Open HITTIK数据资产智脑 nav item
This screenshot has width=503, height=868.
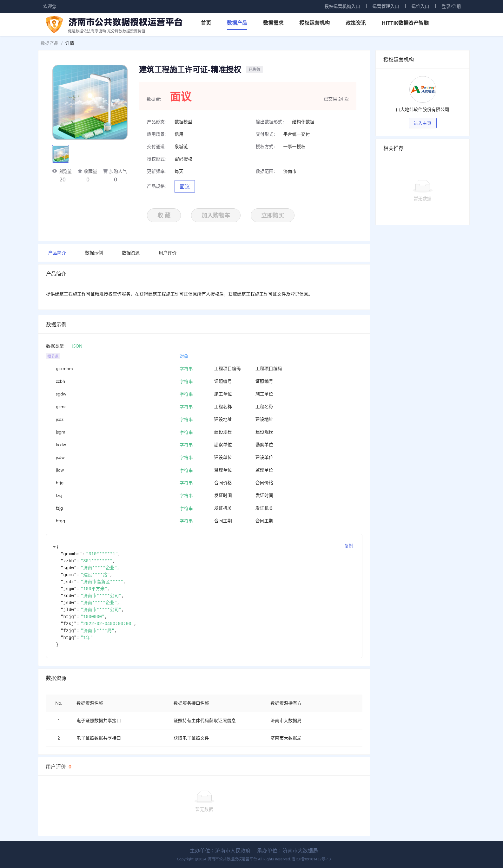405,23
